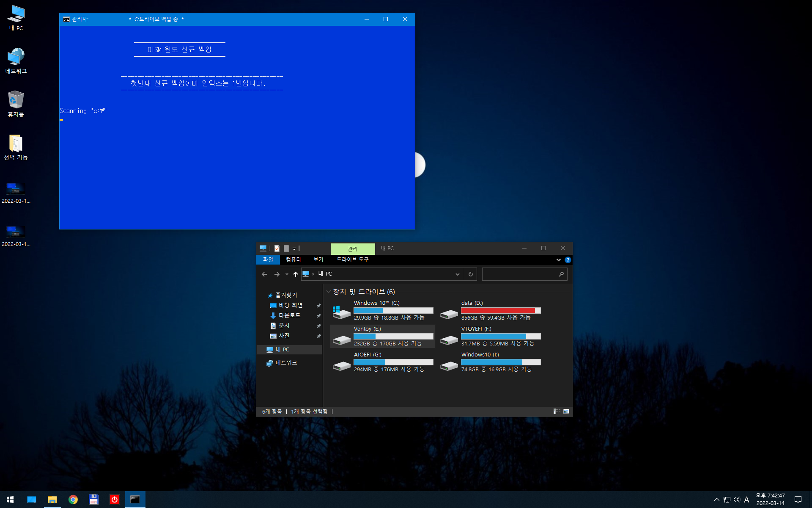812x508 pixels.
Task: Open the floppy disk backup app on taskbar
Action: coord(93,500)
